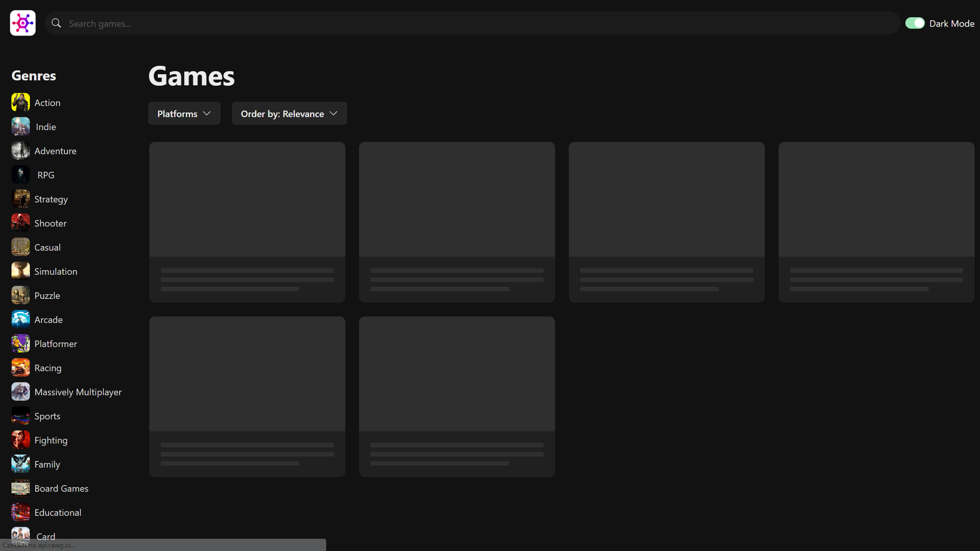The height and width of the screenshot is (551, 980).
Task: Click the pink app logo icon
Action: (23, 23)
